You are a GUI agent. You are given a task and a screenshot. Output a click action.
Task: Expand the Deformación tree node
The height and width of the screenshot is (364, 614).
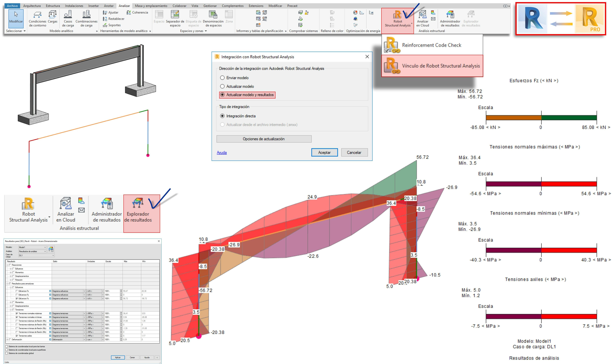pyautogui.click(x=7, y=340)
